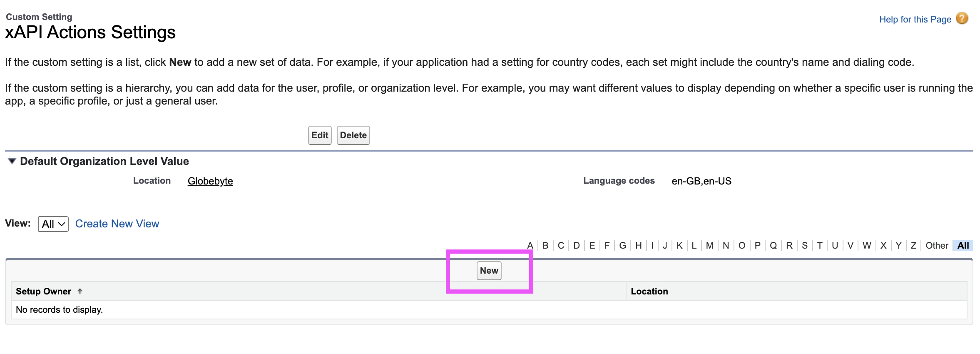Click the Edit button
The width and height of the screenshot is (980, 354).
coord(319,135)
